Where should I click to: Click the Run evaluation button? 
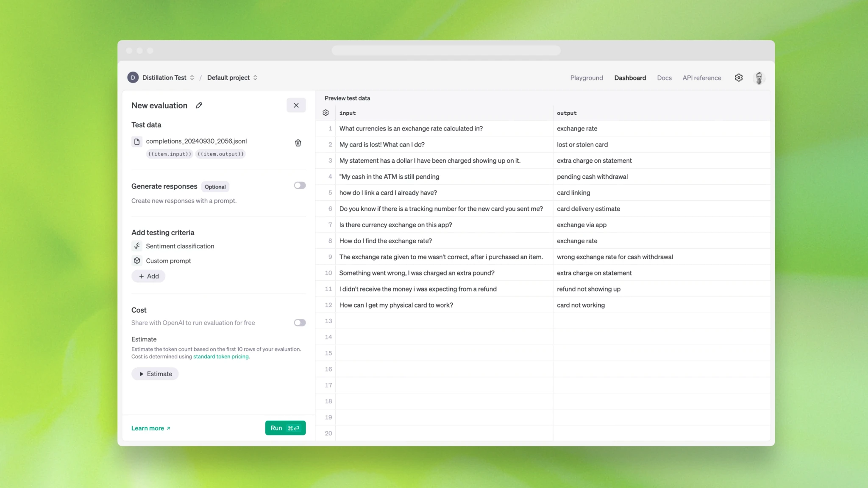coord(285,428)
